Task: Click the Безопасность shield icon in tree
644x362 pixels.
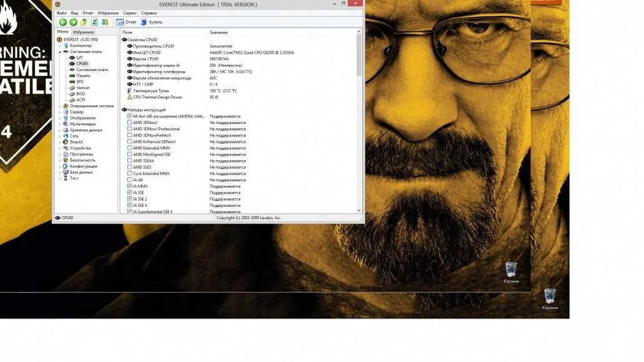Action: pos(65,160)
